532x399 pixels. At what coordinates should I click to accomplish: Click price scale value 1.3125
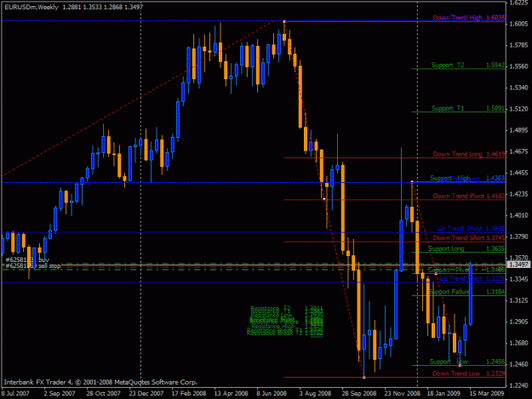coord(519,300)
